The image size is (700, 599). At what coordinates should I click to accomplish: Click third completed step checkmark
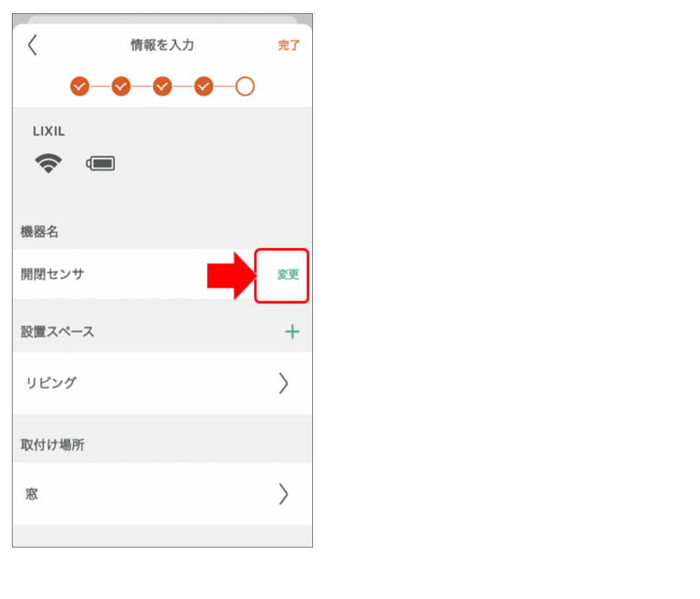tap(163, 87)
